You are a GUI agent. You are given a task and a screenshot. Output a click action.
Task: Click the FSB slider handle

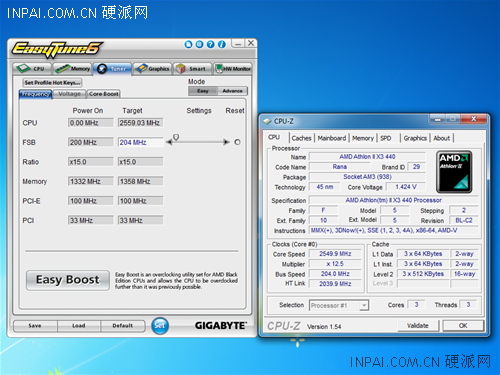(176, 137)
